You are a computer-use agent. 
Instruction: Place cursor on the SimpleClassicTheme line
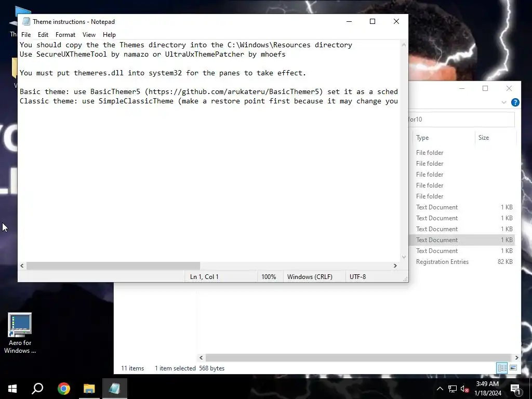click(209, 101)
